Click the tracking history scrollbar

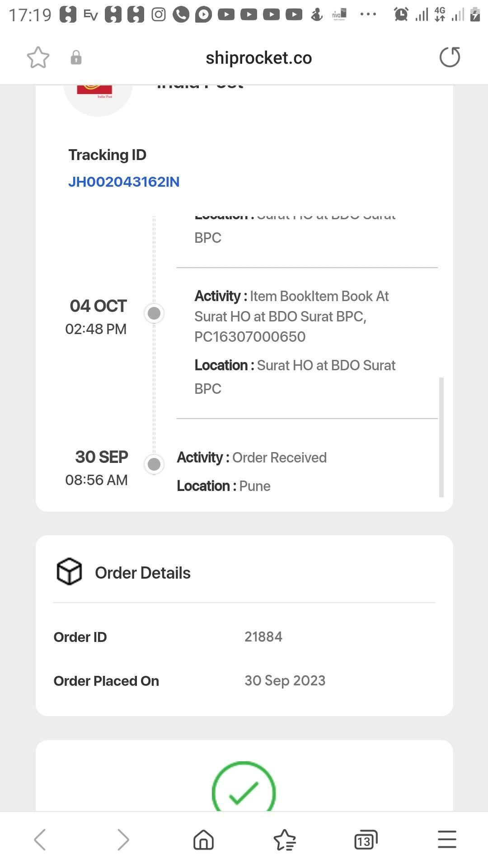441,437
